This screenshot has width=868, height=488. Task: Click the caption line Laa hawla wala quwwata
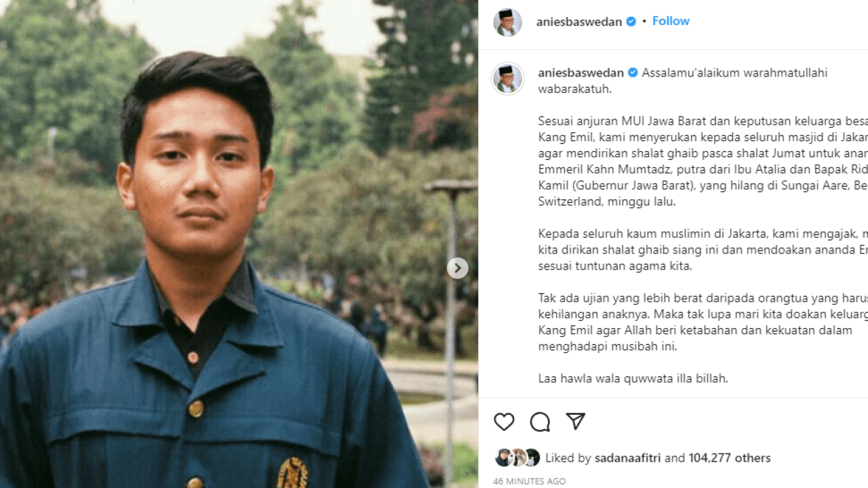tap(633, 378)
